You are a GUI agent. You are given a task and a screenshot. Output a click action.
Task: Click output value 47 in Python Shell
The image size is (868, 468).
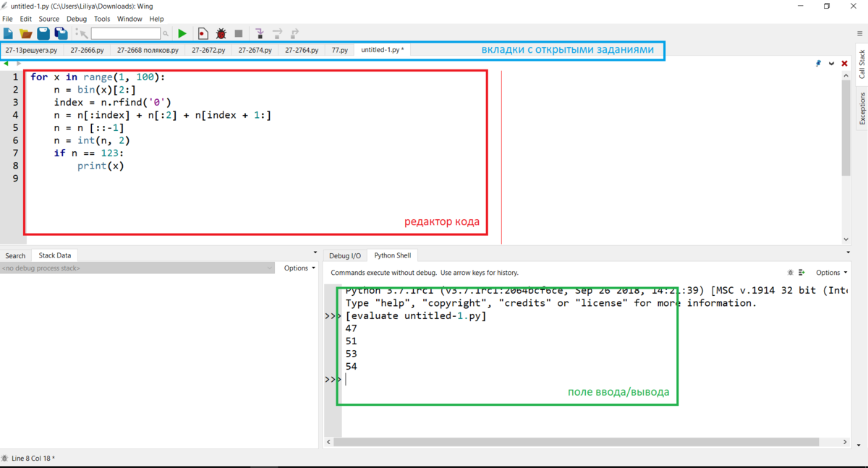point(352,328)
